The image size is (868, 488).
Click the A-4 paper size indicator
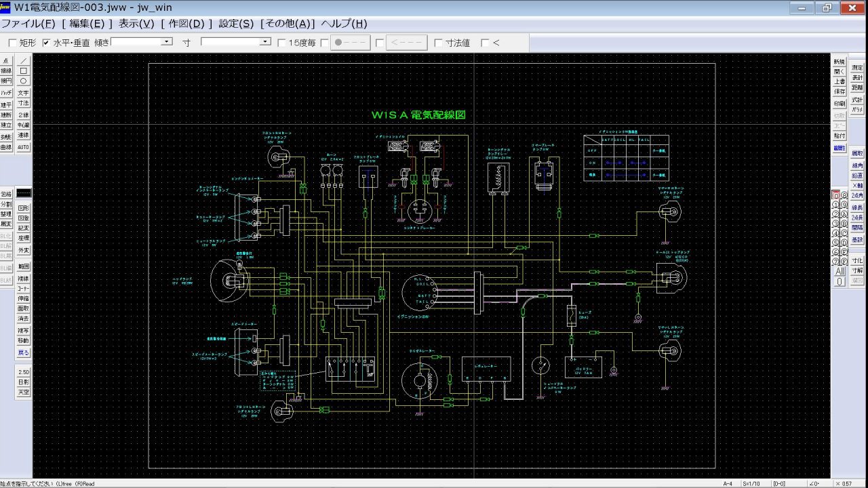tap(728, 483)
